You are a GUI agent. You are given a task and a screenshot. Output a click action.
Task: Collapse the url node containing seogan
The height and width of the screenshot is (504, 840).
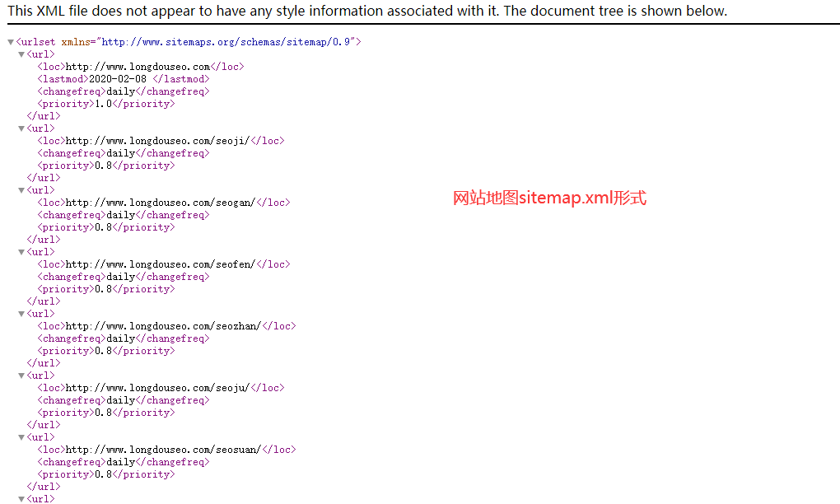(x=21, y=190)
